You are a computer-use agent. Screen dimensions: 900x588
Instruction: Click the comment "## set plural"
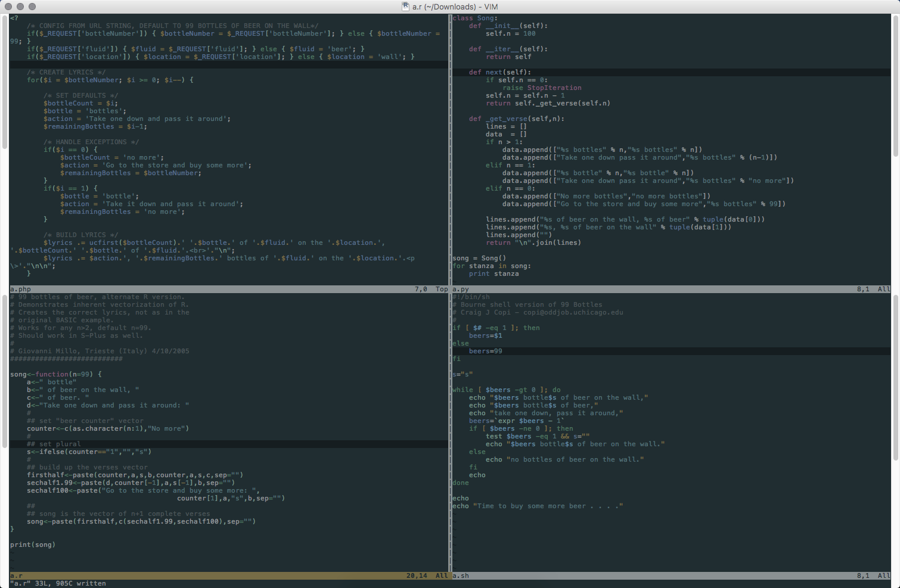[54, 444]
